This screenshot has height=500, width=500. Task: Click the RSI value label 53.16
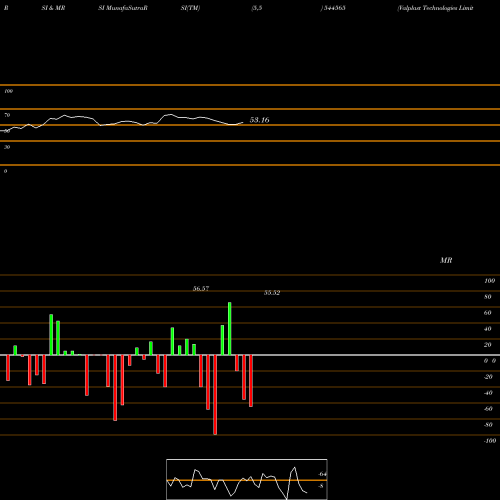point(259,120)
